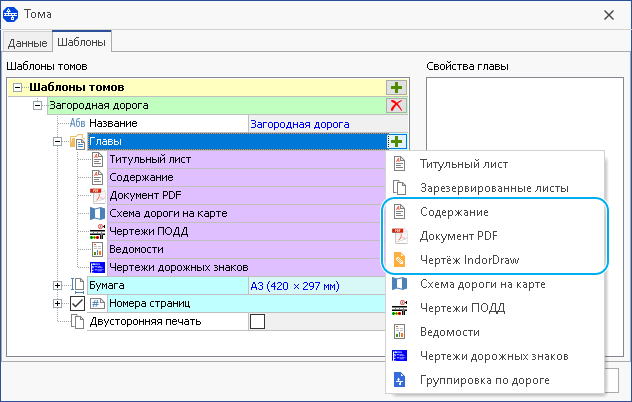This screenshot has height=402, width=632.
Task: Choose Группировка по дороге from popup menu
Action: (495, 380)
